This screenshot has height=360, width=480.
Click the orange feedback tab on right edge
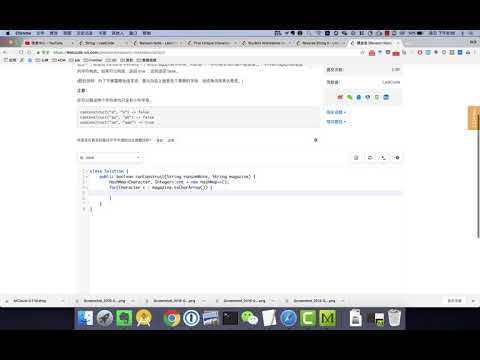[x=474, y=118]
